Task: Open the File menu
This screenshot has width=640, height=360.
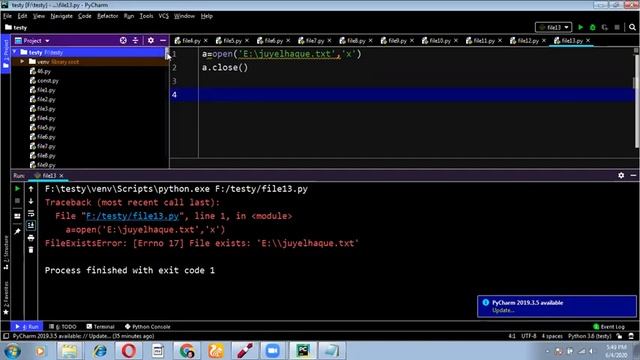Action: 7,16
